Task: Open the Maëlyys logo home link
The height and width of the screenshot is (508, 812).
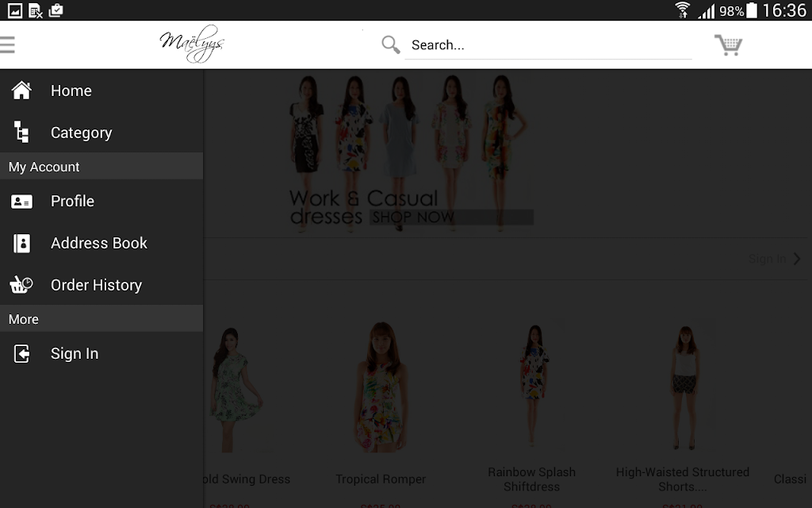Action: click(192, 44)
